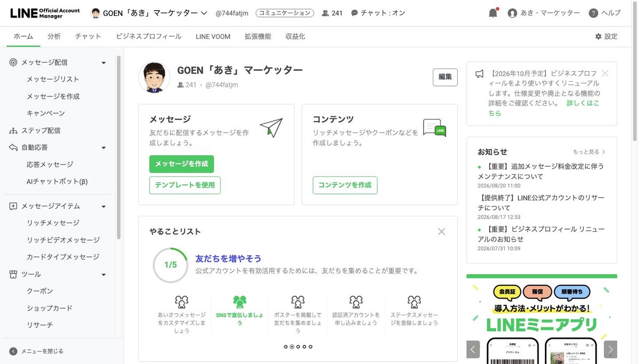Select the first carousel dot in やることリスト
The image size is (638, 364).
(x=286, y=346)
